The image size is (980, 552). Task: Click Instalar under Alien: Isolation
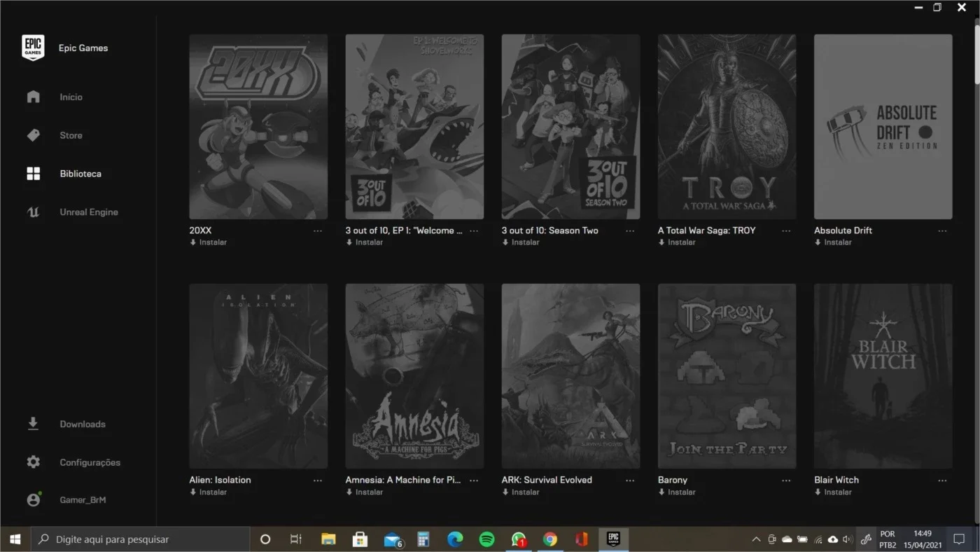209,492
